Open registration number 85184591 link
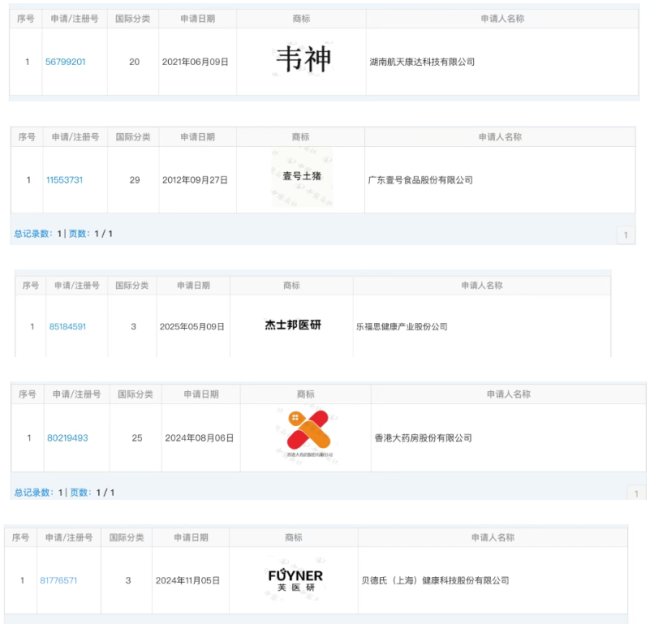 click(68, 327)
